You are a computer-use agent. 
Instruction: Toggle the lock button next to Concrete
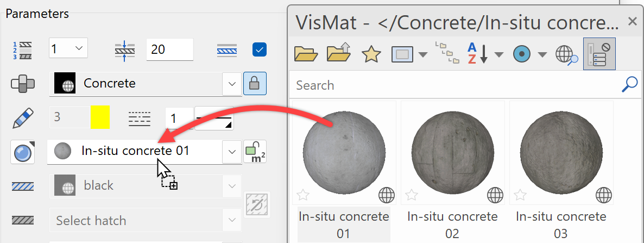254,84
